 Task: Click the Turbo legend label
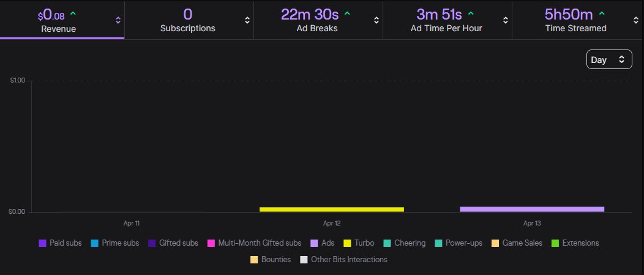[364, 243]
